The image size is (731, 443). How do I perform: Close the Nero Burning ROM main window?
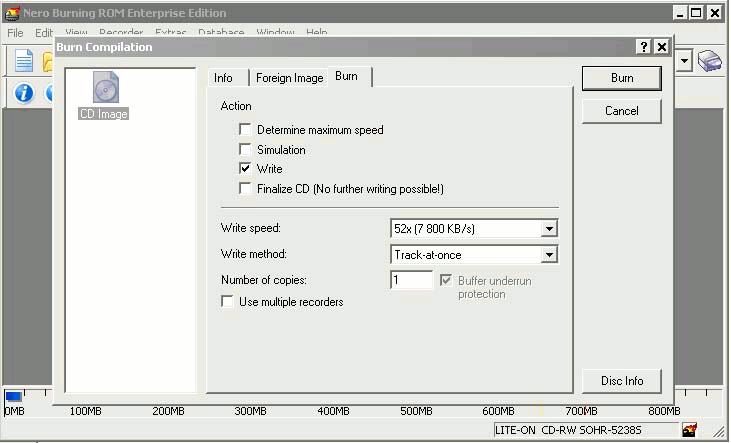(715, 13)
